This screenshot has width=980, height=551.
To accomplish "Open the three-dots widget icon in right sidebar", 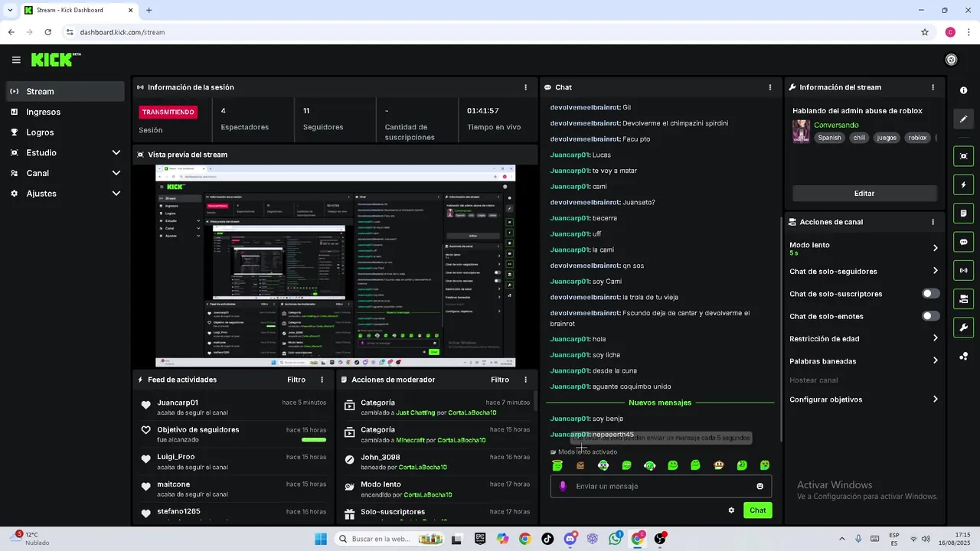I will pos(963,356).
